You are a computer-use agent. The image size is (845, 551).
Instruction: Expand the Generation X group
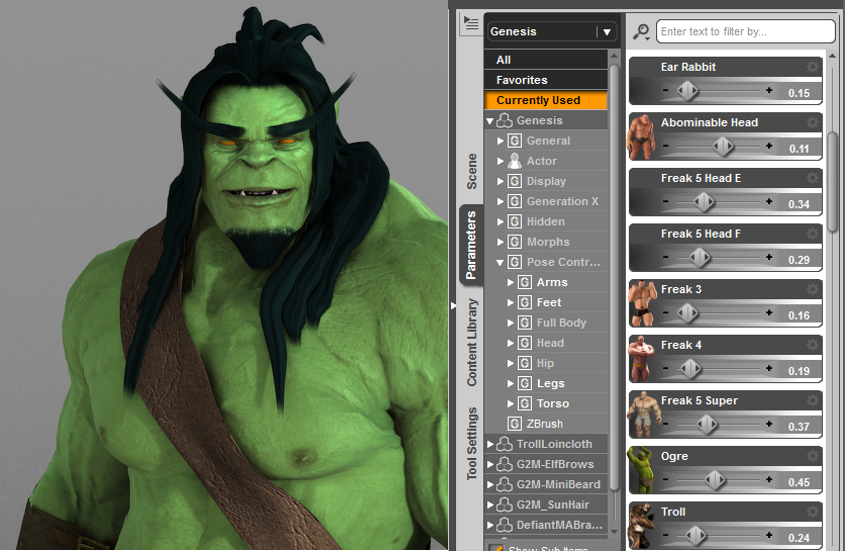[x=500, y=202]
